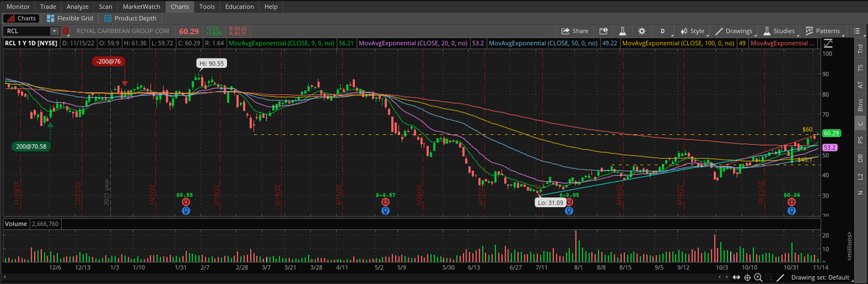Open the D timeframe selector

click(663, 31)
